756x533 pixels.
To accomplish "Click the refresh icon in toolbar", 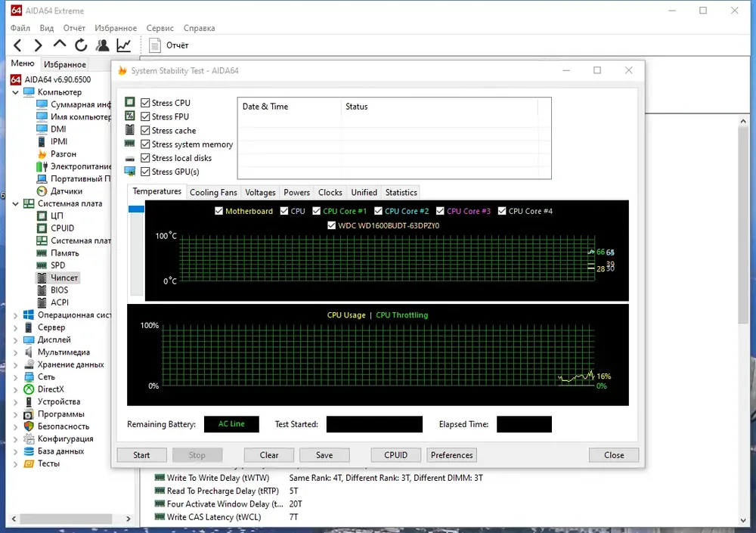I will point(81,45).
